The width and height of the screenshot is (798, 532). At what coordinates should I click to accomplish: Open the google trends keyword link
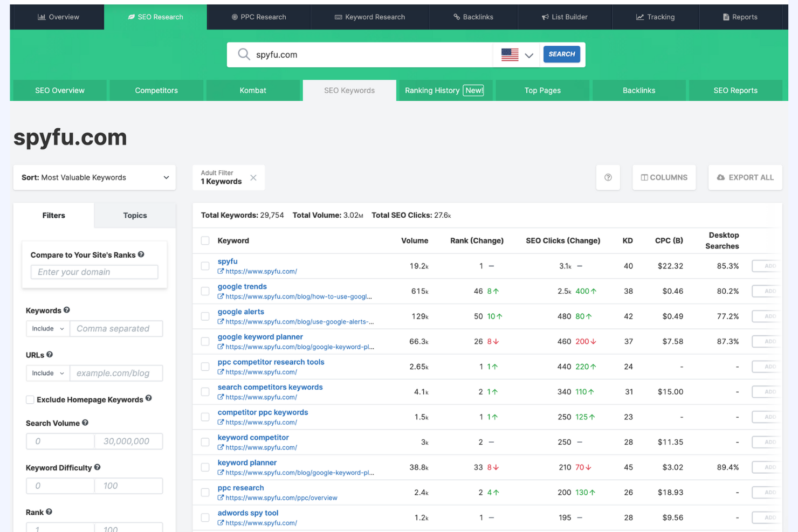242,286
